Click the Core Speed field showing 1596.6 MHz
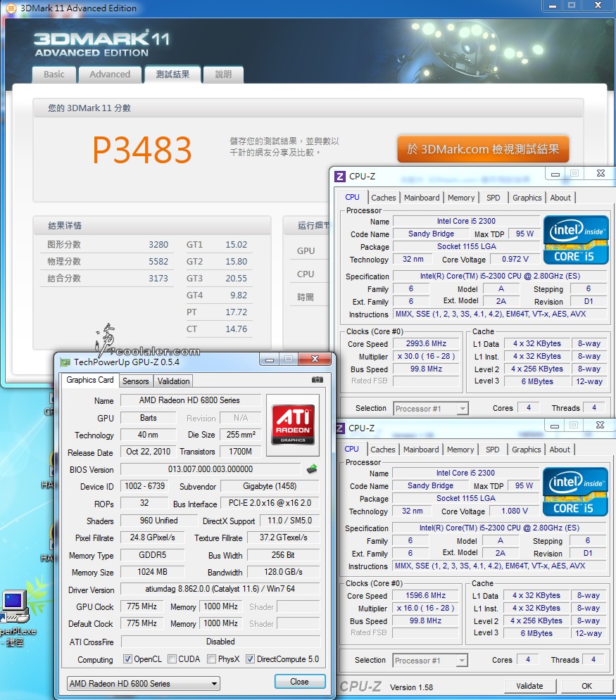Screen dimensions: 616x700 coord(425,596)
